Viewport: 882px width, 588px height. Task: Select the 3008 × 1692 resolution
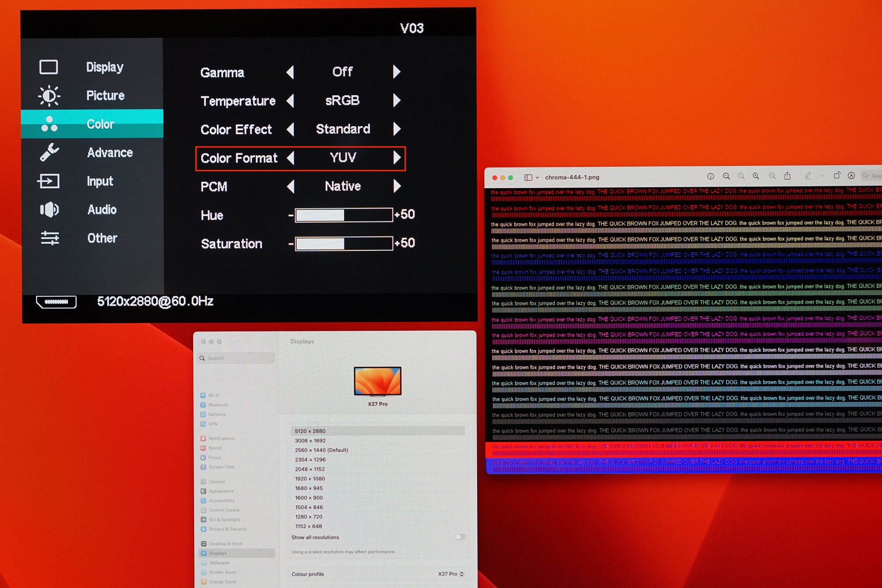[310, 441]
